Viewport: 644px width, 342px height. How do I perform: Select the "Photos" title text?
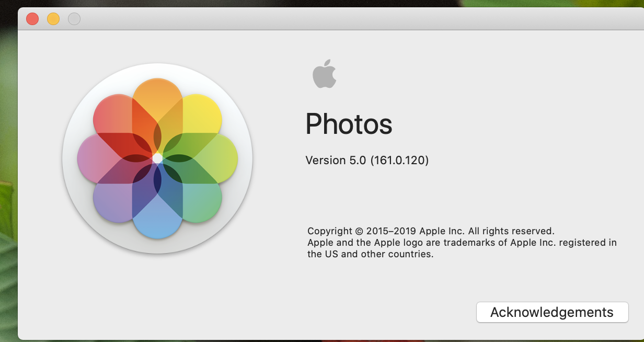pyautogui.click(x=349, y=124)
